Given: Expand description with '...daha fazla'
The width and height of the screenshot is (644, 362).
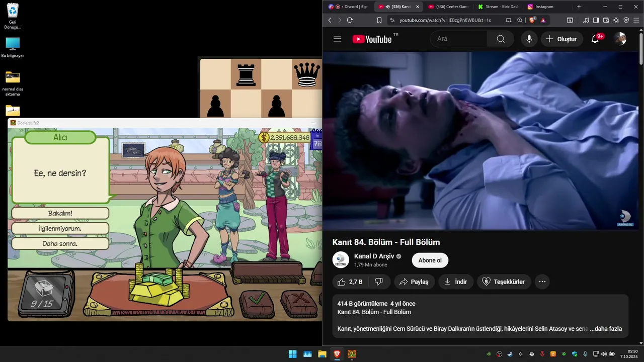Looking at the screenshot, I should (x=606, y=329).
